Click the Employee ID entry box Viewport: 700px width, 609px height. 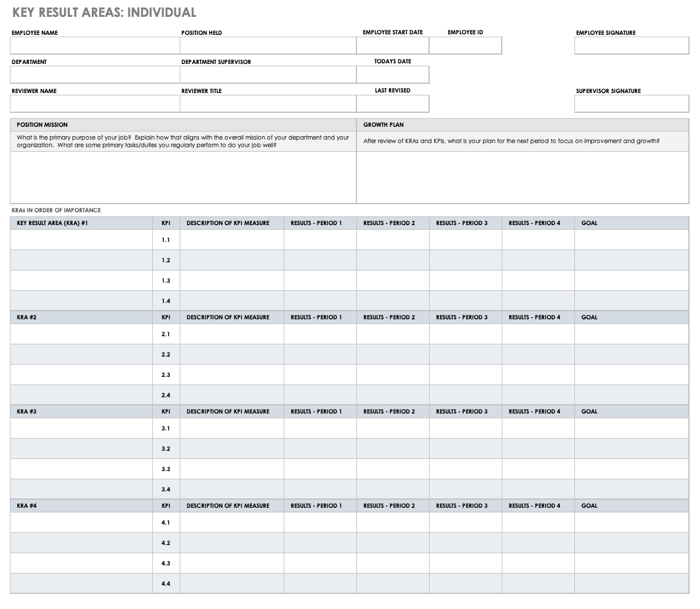(x=465, y=45)
